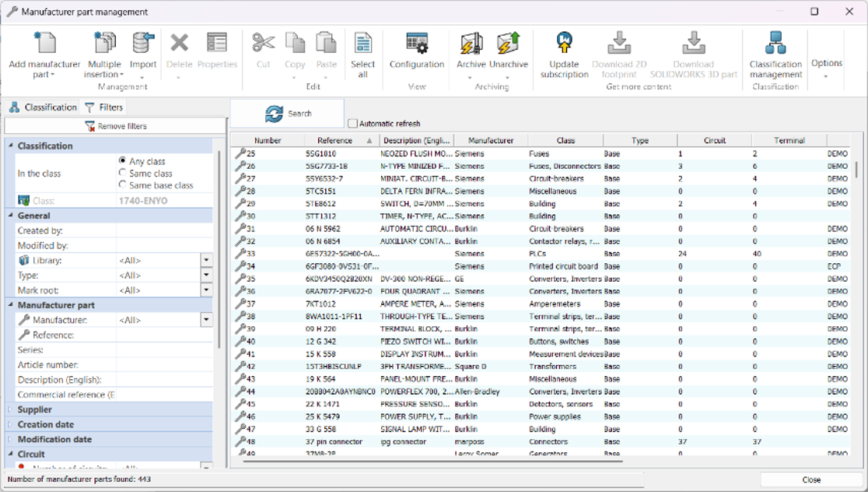Screen dimensions: 868x492
Task: Click the Download 2D footprint icon
Action: point(619,44)
